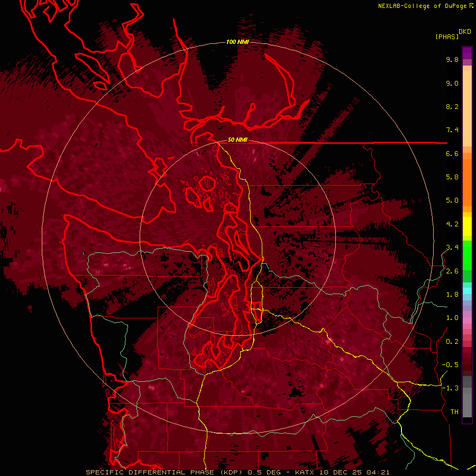Click the 7.4 value on color scale
This screenshot has height=476, width=476.
(452, 130)
